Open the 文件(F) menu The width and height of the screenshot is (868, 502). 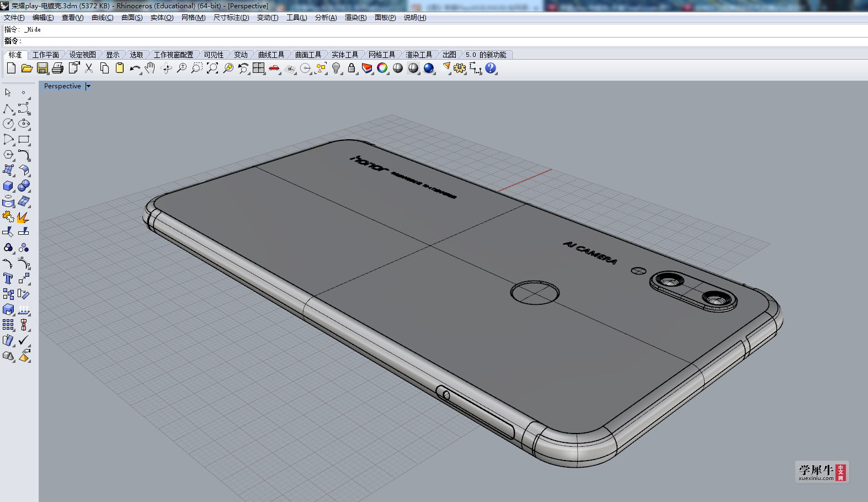(14, 18)
